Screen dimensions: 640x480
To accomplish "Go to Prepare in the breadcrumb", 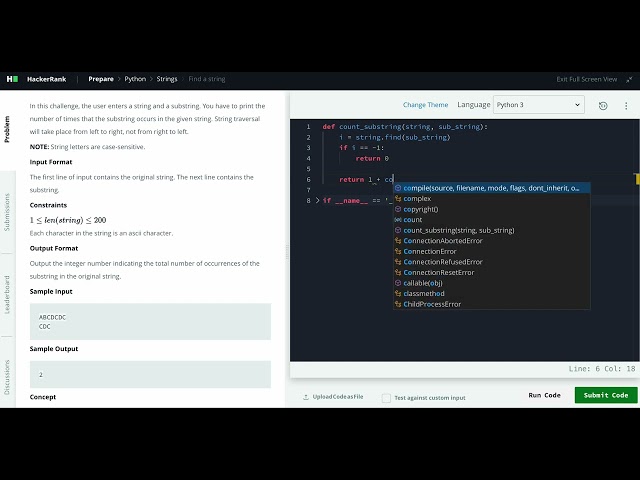I will [x=101, y=79].
